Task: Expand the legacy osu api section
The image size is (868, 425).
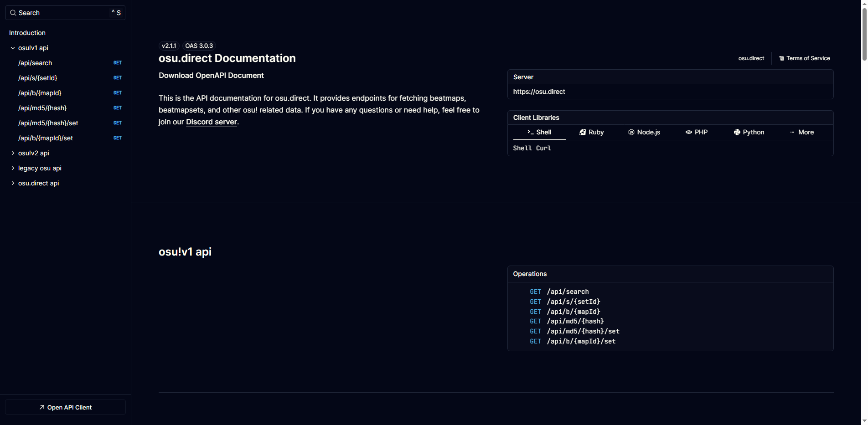Action: point(13,168)
